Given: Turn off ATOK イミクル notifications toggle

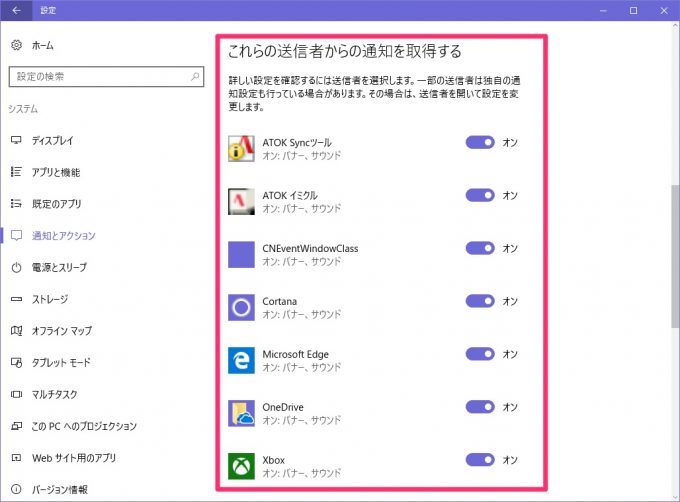Looking at the screenshot, I should [x=480, y=195].
